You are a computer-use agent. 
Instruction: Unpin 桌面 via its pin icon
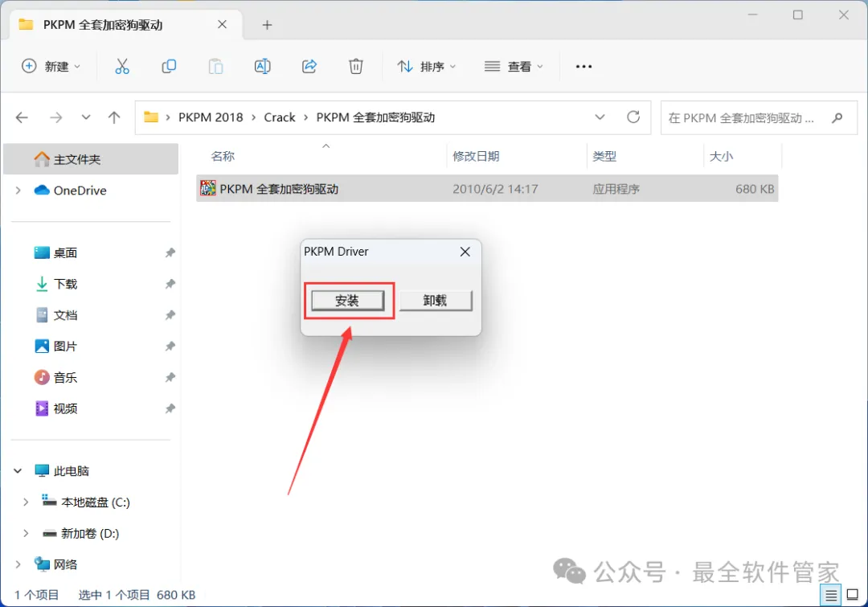[x=170, y=253]
